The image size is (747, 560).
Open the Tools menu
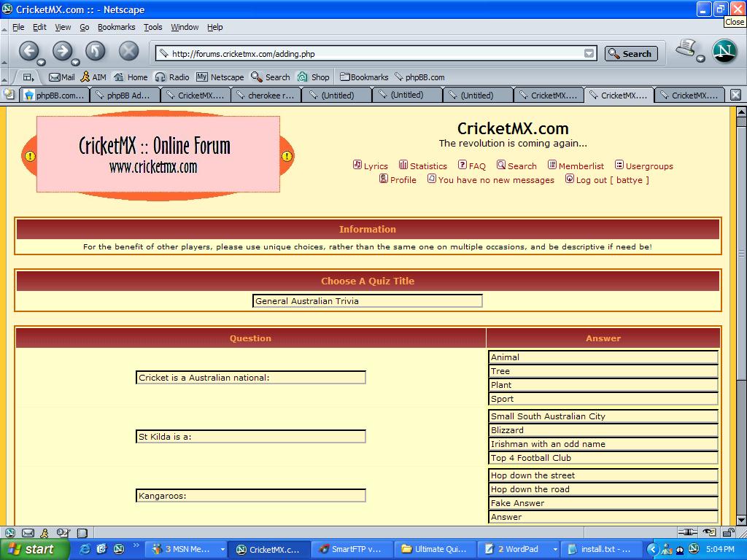tap(153, 27)
